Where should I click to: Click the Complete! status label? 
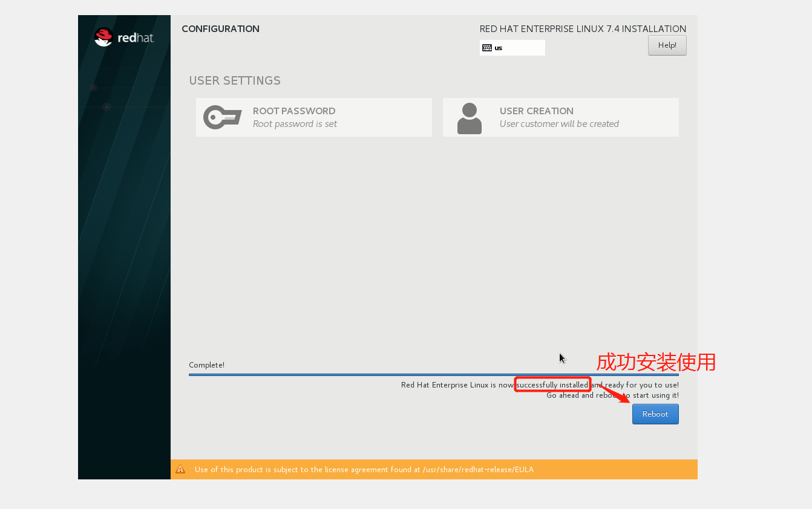pyautogui.click(x=206, y=365)
